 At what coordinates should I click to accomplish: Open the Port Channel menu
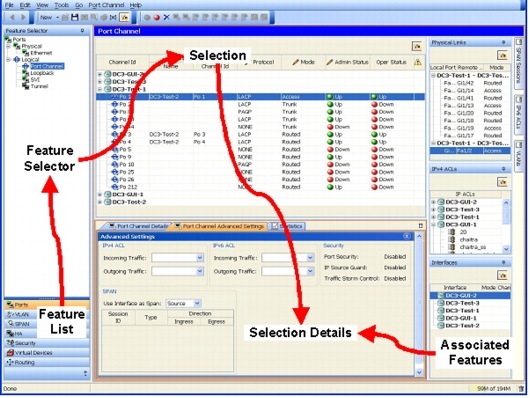tap(106, 5)
